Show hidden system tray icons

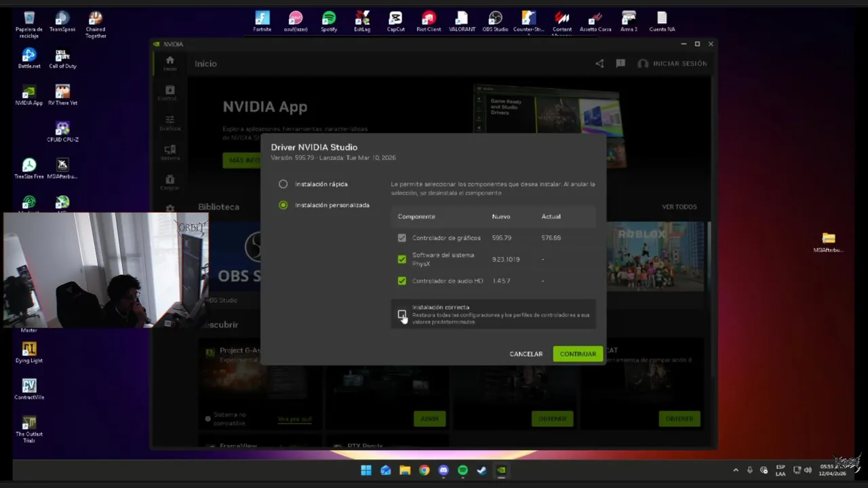point(736,470)
